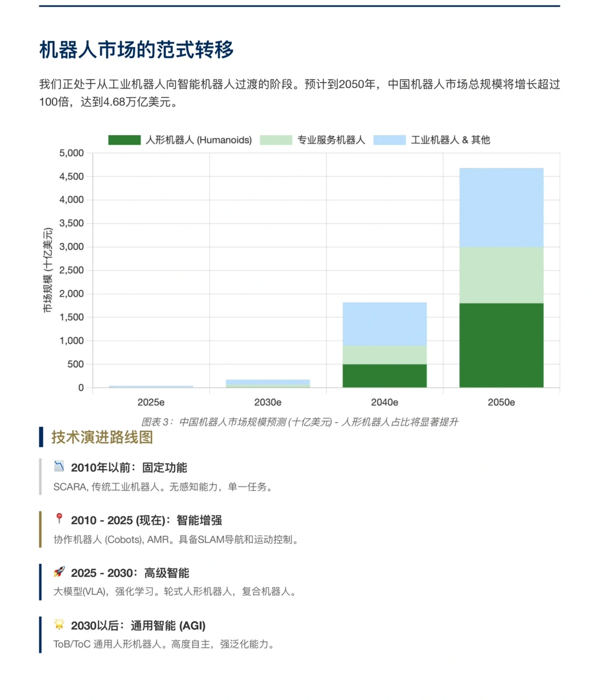The image size is (598, 700).
Task: Expand the 2030以后 通用智能 (AGI) entry
Action: [138, 625]
